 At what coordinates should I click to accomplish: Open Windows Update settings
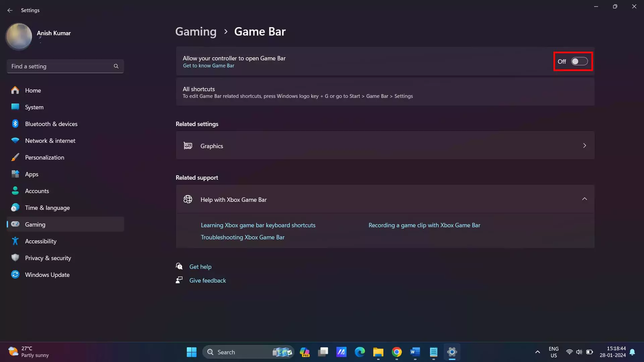click(x=65, y=275)
